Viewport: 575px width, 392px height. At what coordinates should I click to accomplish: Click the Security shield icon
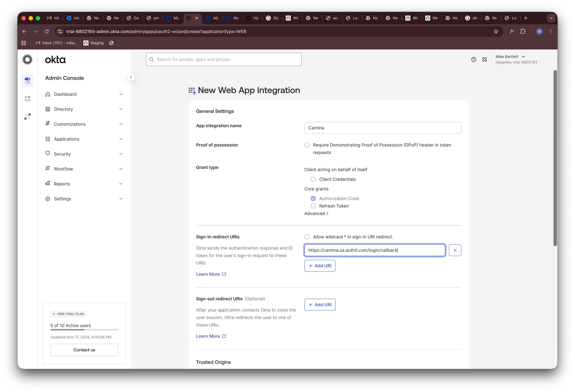[x=48, y=154]
